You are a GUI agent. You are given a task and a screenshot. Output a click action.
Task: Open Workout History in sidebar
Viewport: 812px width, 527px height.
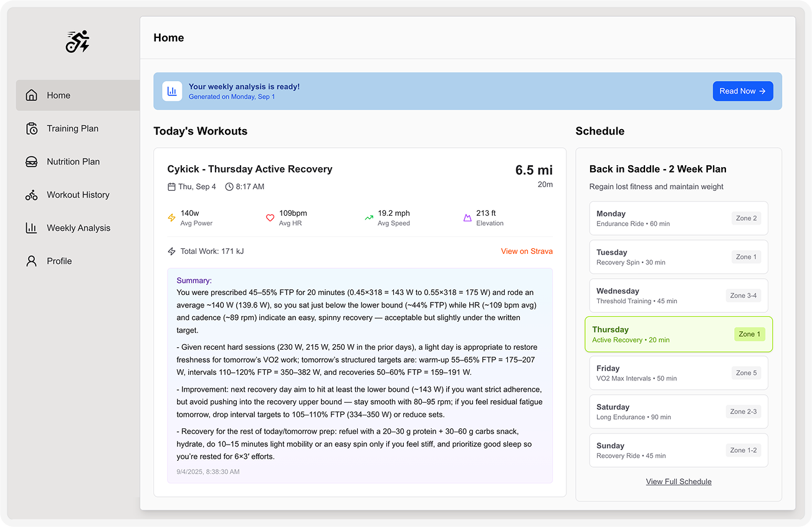click(x=78, y=195)
